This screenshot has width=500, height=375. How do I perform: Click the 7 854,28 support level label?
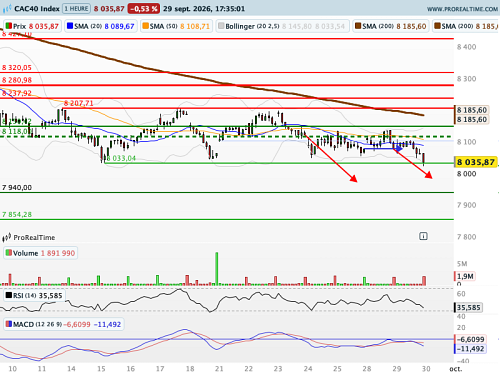point(17,215)
